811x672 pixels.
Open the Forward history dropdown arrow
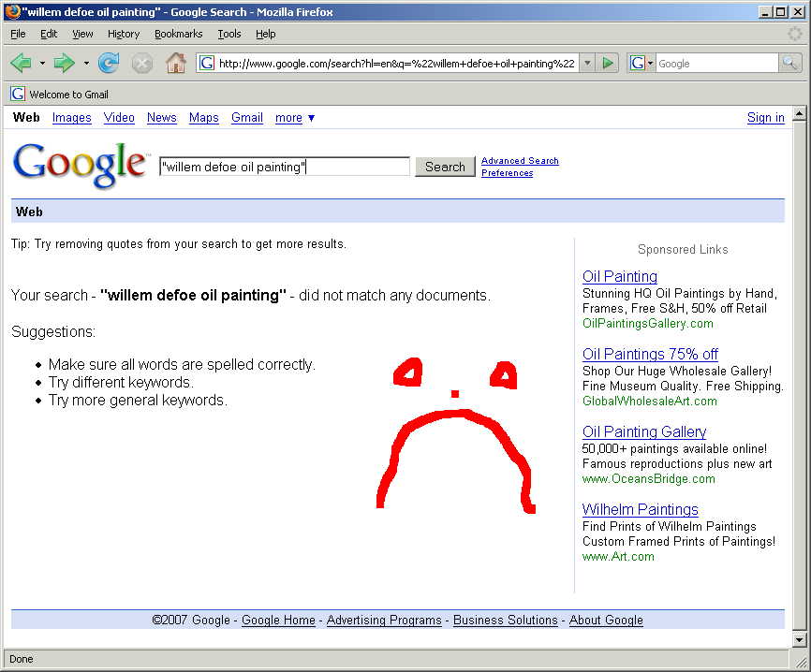click(x=86, y=63)
